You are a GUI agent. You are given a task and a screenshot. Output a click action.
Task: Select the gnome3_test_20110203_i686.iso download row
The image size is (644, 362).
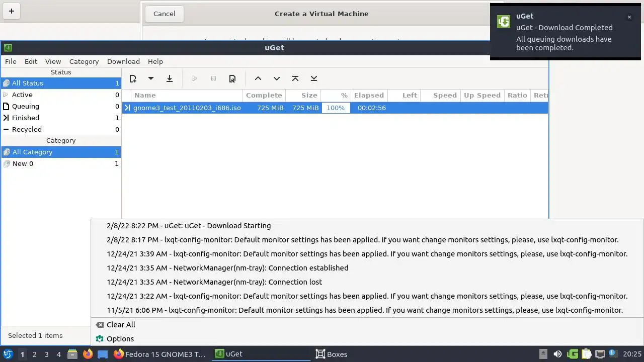tap(335, 108)
